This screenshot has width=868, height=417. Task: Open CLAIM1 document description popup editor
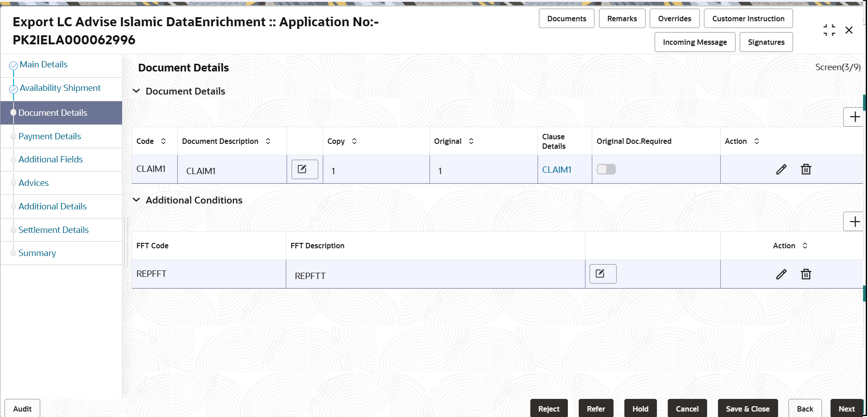coord(305,169)
